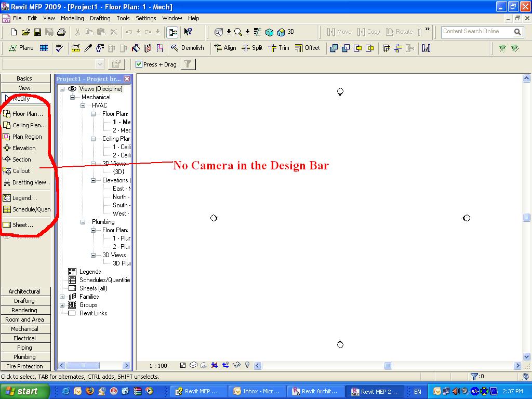Open the Settings menu
Screen dimensions: 532x399
click(x=145, y=18)
